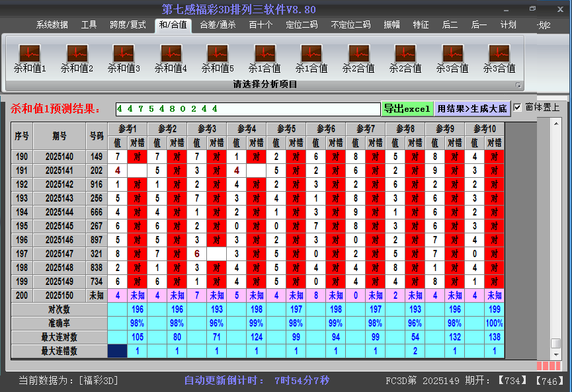Image resolution: width=572 pixels, height=392 pixels.
Task: Launch the 杀和值4 analysis icon
Action: [x=171, y=58]
